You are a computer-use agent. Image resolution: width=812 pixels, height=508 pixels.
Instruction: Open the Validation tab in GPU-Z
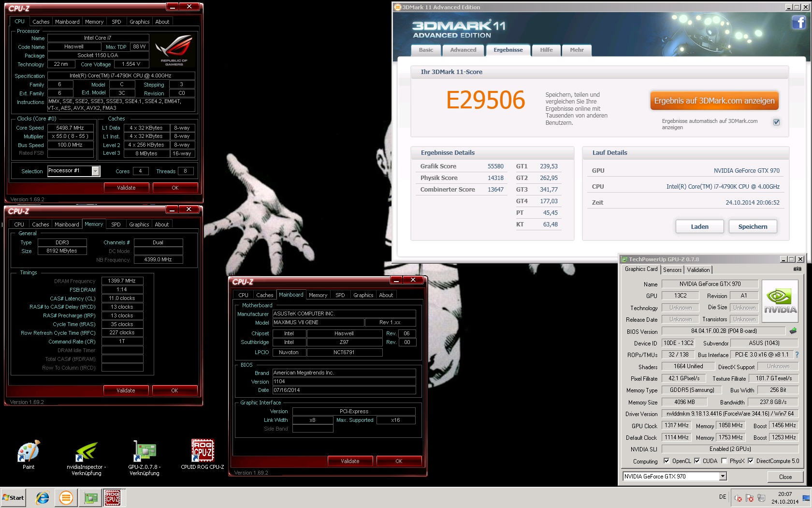tap(698, 270)
